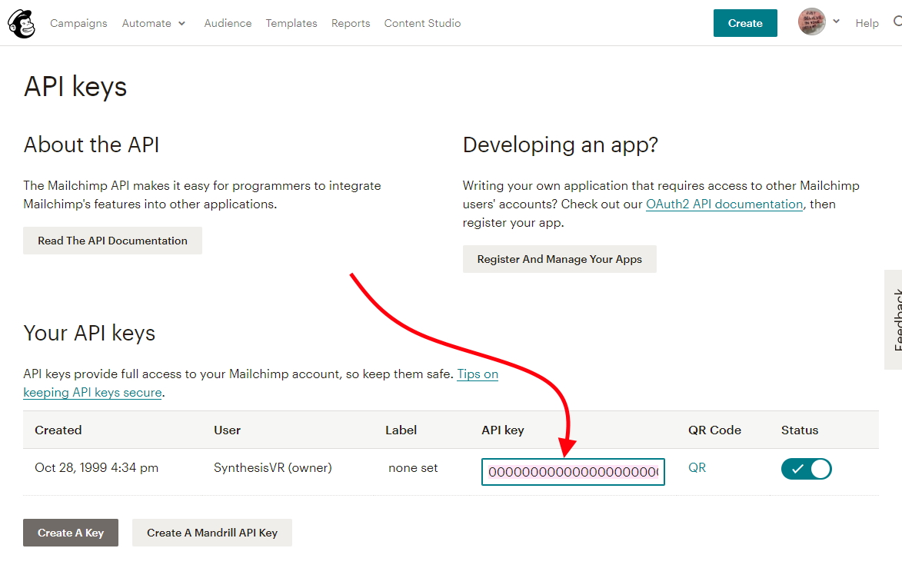This screenshot has width=902, height=588.
Task: Click the 'none set' label cell
Action: pos(413,468)
